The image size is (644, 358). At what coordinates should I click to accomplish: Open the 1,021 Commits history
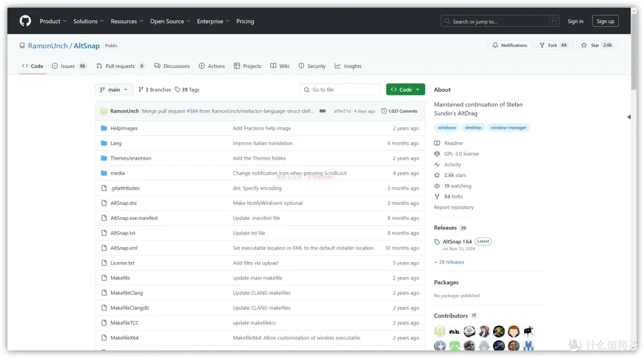pos(399,111)
